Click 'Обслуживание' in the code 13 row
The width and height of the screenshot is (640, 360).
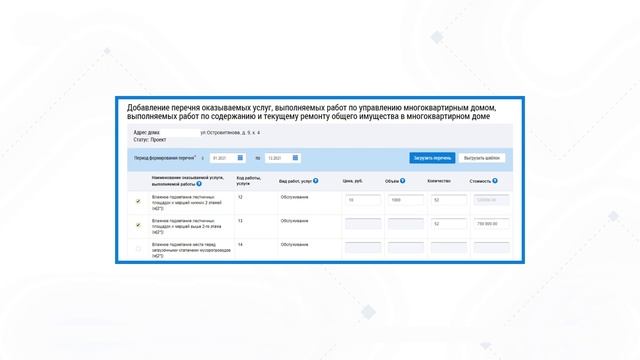coord(294,221)
